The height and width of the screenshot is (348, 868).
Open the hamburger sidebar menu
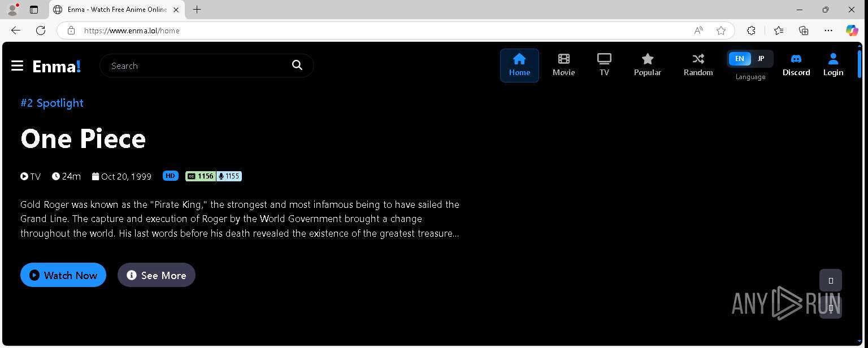(x=17, y=66)
